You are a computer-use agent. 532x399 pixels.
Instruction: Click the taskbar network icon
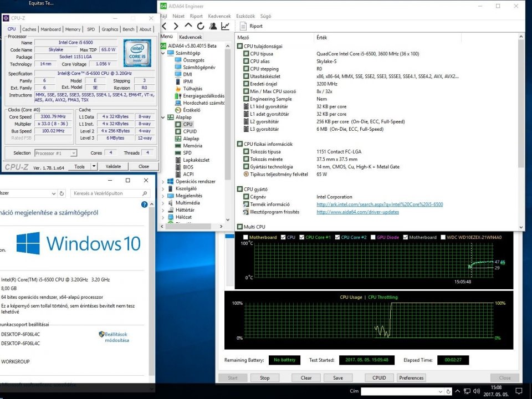467,391
